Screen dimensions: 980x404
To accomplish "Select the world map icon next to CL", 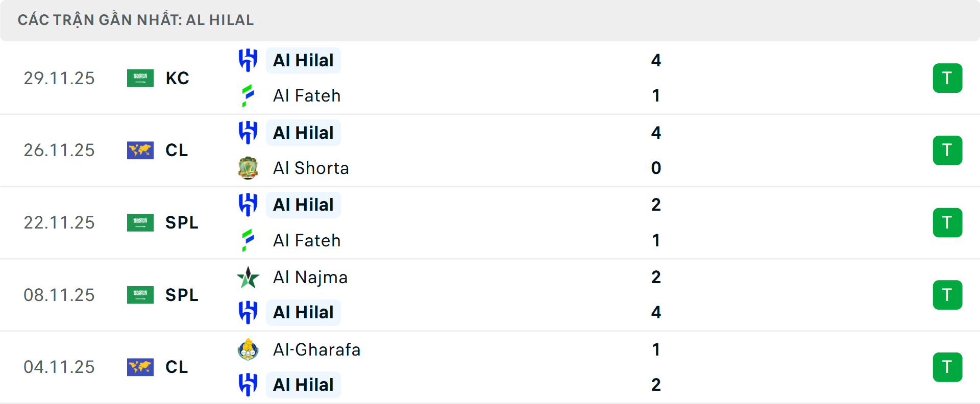I will 140,150.
